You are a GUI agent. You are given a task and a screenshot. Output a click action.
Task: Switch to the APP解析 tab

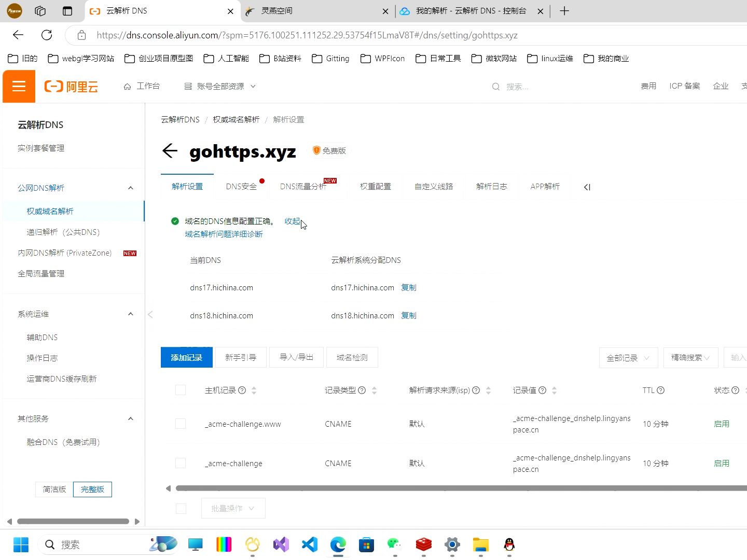click(x=545, y=186)
